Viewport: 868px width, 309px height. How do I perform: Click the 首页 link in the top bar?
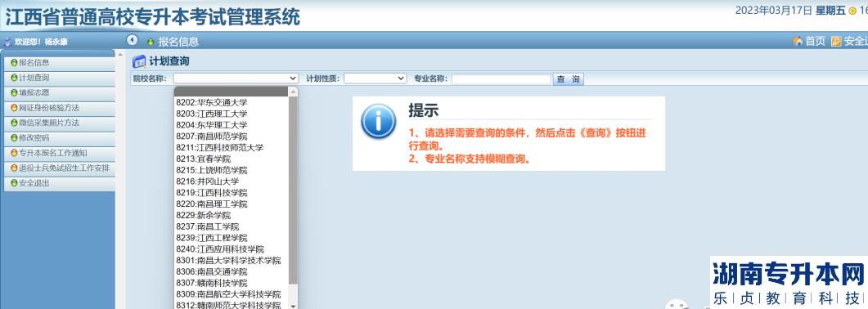(x=815, y=41)
